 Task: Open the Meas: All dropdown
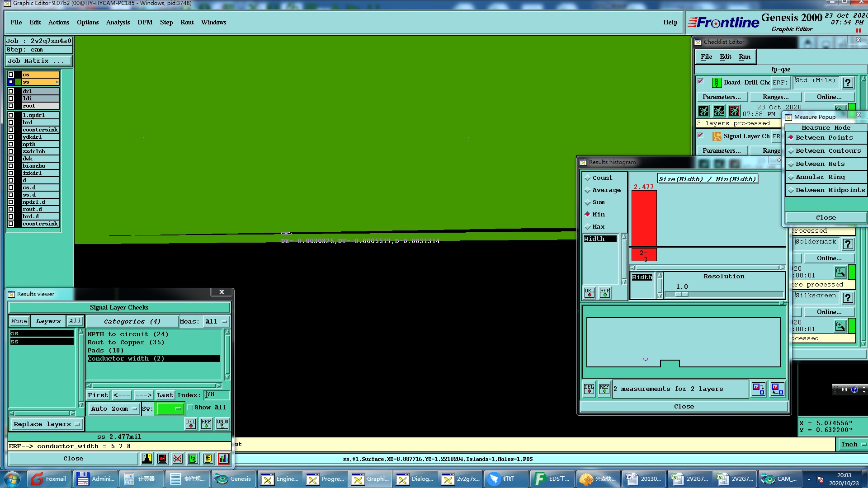[216, 322]
